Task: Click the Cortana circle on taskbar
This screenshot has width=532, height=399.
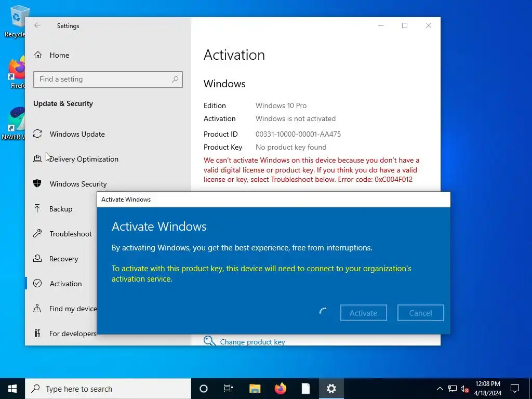Action: tap(204, 389)
